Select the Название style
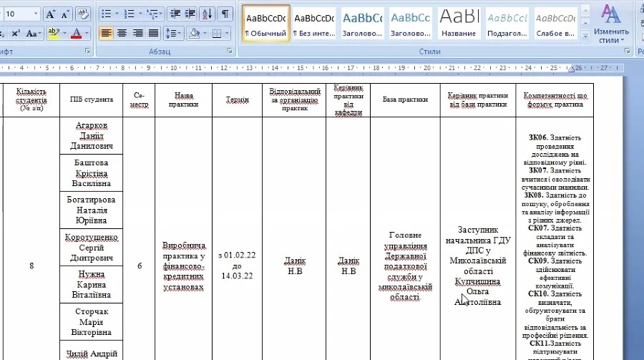644x360 pixels. click(x=459, y=23)
